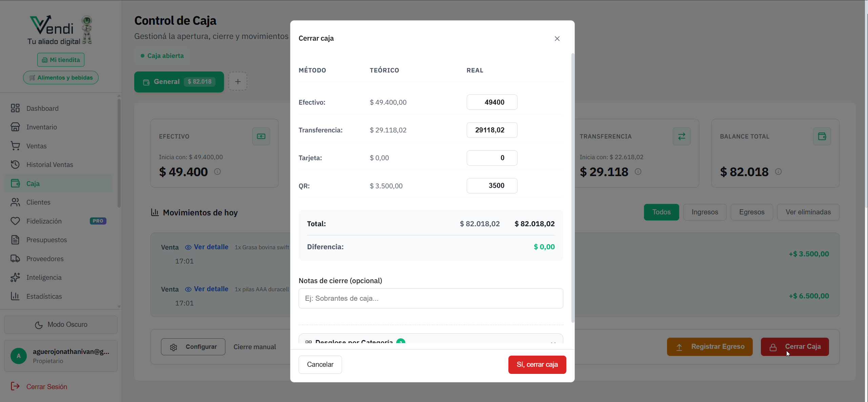The image size is (868, 402).
Task: Click the Efectivo cash icon on the card
Action: [261, 136]
